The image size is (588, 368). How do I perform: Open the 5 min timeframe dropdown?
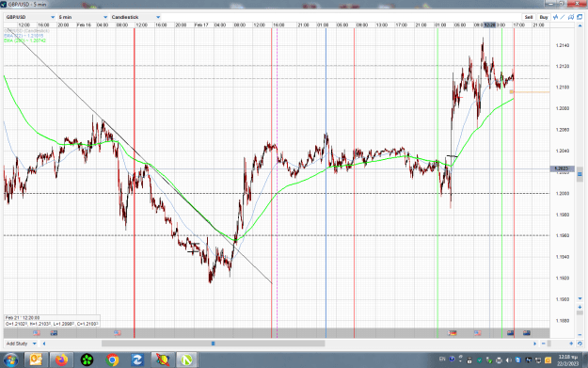(x=83, y=17)
